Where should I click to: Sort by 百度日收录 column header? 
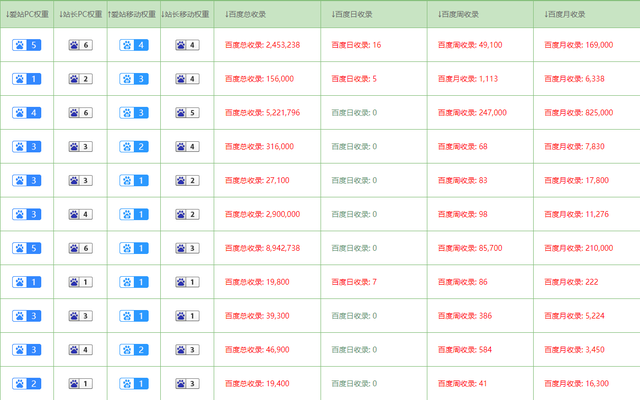352,14
